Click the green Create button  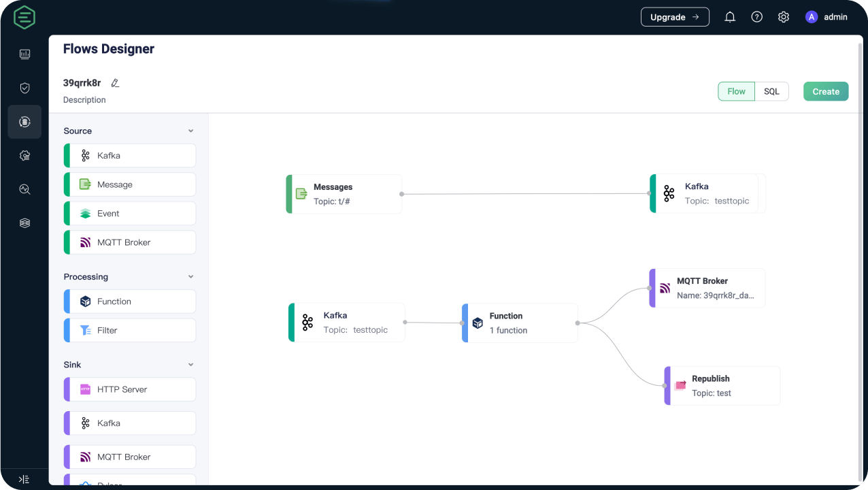pyautogui.click(x=825, y=91)
